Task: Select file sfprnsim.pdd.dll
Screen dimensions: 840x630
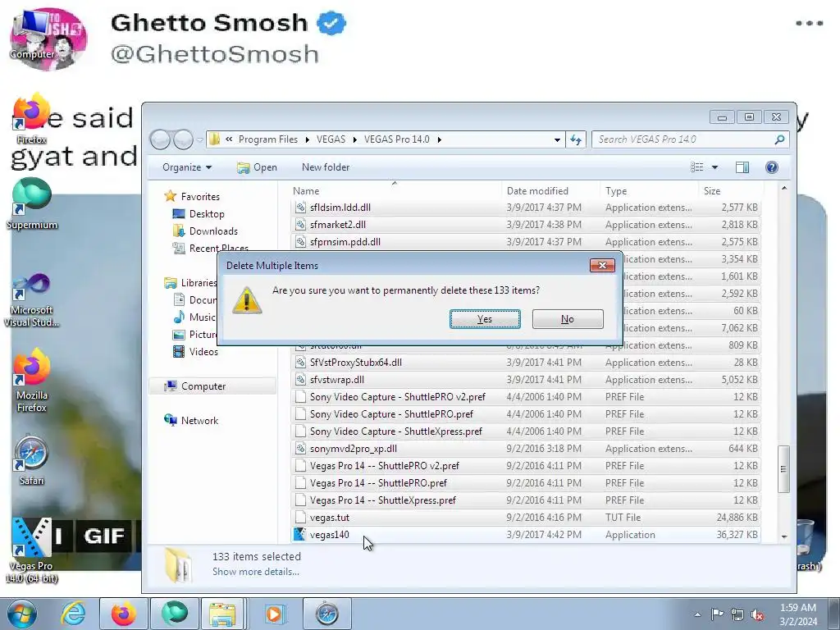Action: pos(345,242)
